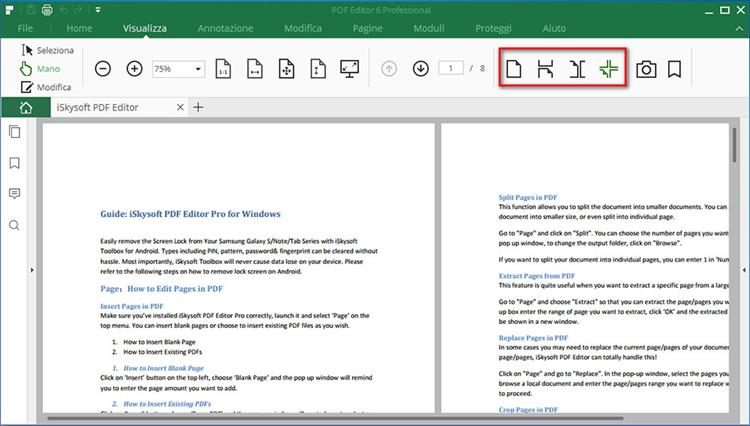
Task: Close the iSkysoft PDF Editor tab
Action: click(180, 108)
